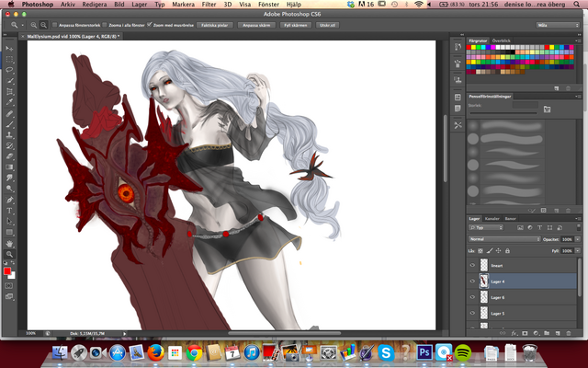The image size is (588, 368).
Task: Create a new layer icon
Action: (558, 333)
